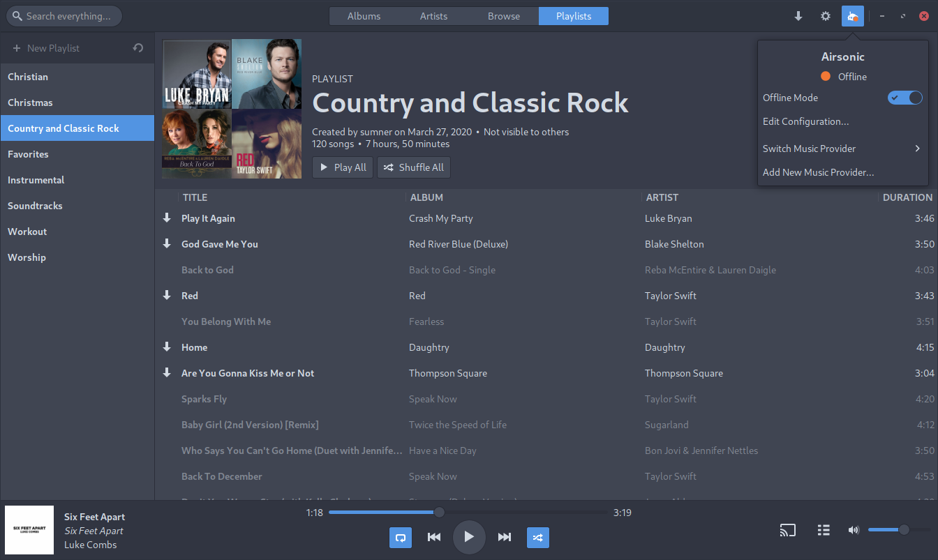Click the download arrow next to God Gave Me You
The width and height of the screenshot is (938, 560).
coord(167,244)
